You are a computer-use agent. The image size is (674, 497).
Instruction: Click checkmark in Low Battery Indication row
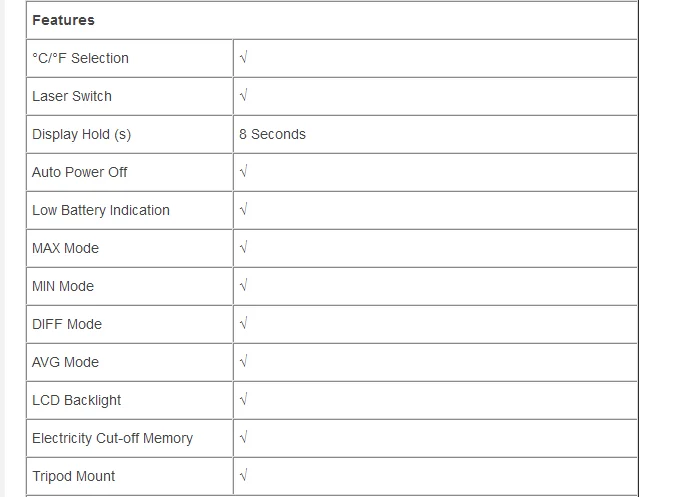(x=243, y=209)
